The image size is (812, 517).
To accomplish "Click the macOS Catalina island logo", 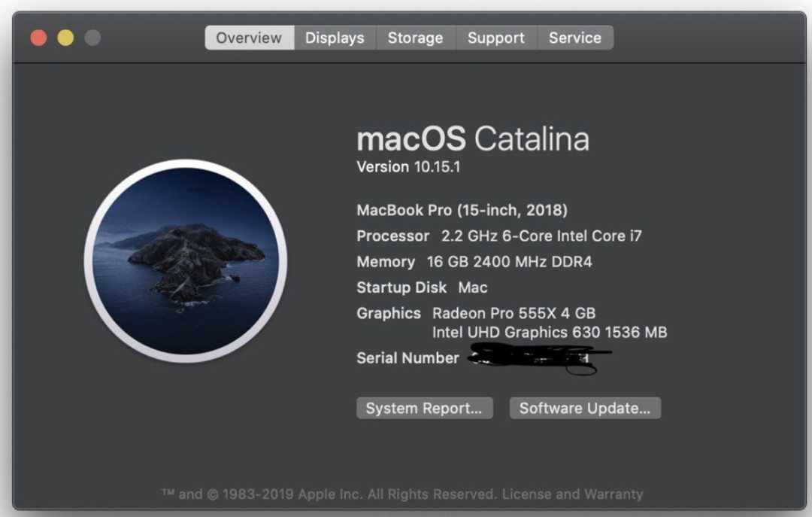I will click(x=186, y=261).
